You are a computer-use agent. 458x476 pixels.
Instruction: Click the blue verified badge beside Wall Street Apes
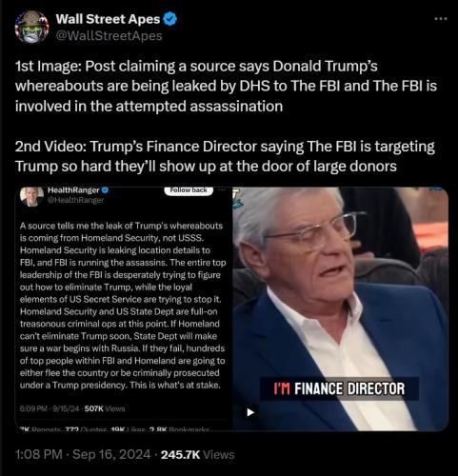tap(169, 19)
